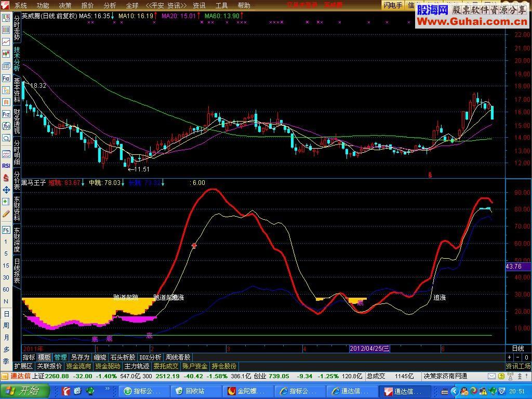Open the 系统 menu

[x=21, y=5]
